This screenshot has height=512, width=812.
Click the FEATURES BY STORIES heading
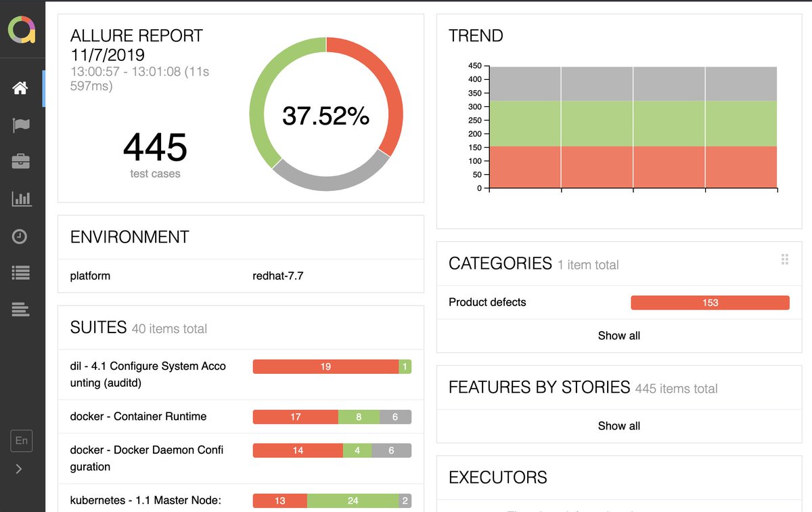click(540, 387)
